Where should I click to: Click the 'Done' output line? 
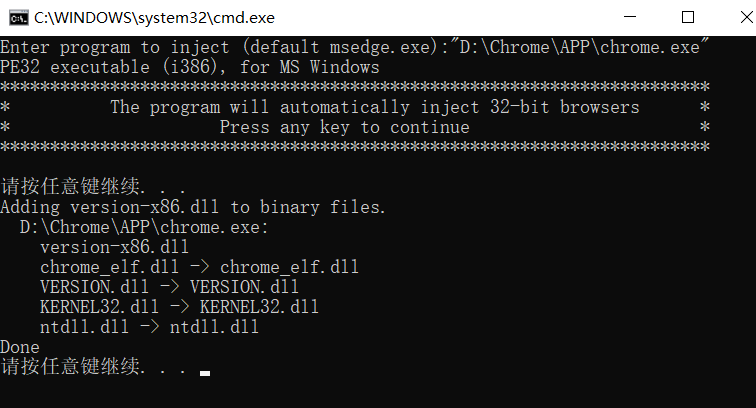tap(20, 347)
